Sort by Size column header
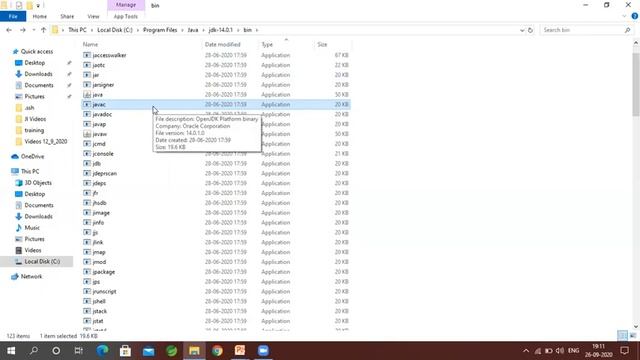This screenshot has width=640, height=360. pos(322,44)
